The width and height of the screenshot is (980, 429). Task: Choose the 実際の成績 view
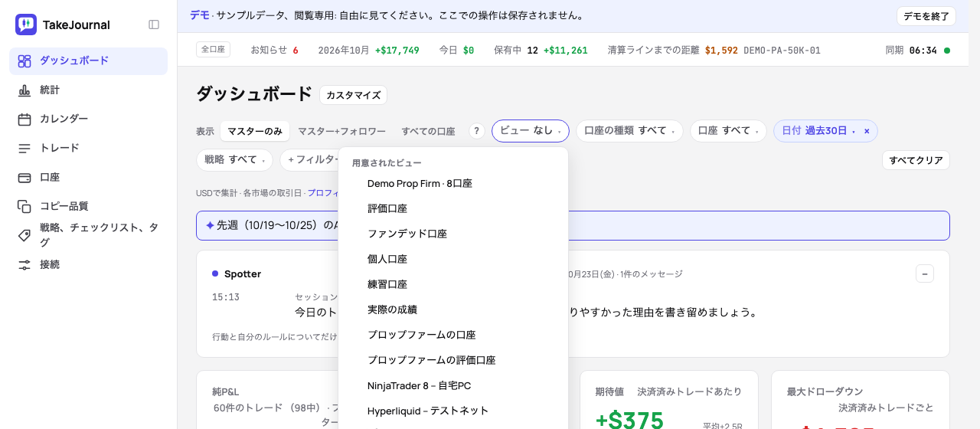point(453,310)
